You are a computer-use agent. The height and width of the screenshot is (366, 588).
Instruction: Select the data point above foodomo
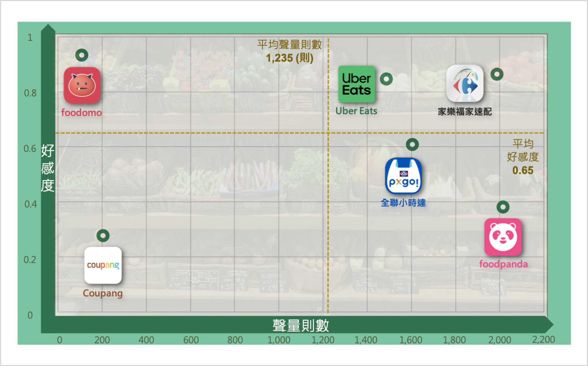pyautogui.click(x=82, y=55)
